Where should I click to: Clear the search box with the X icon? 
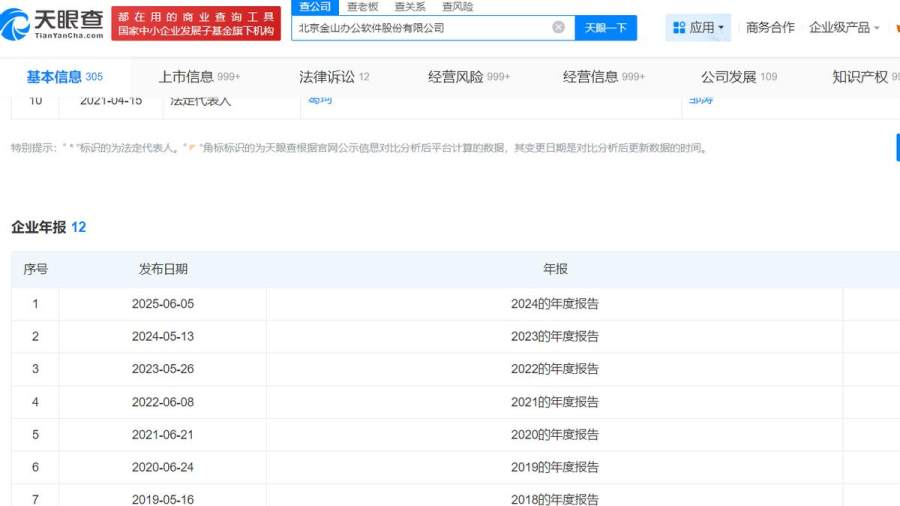point(558,28)
